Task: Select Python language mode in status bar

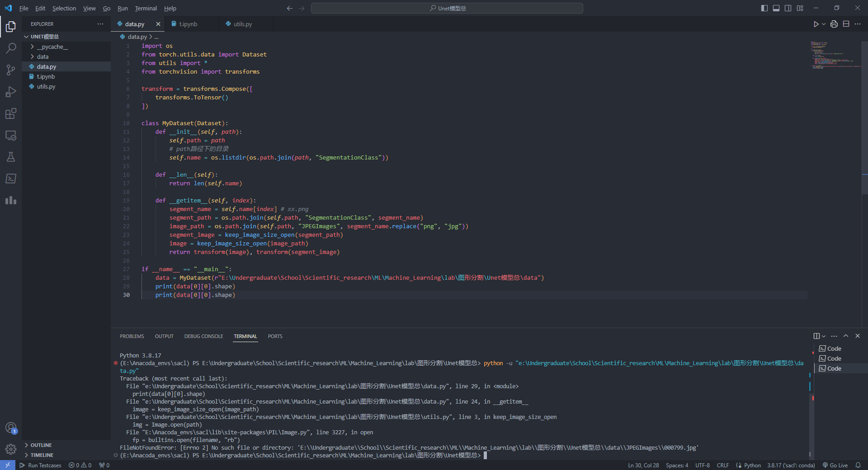Action: pyautogui.click(x=752, y=465)
